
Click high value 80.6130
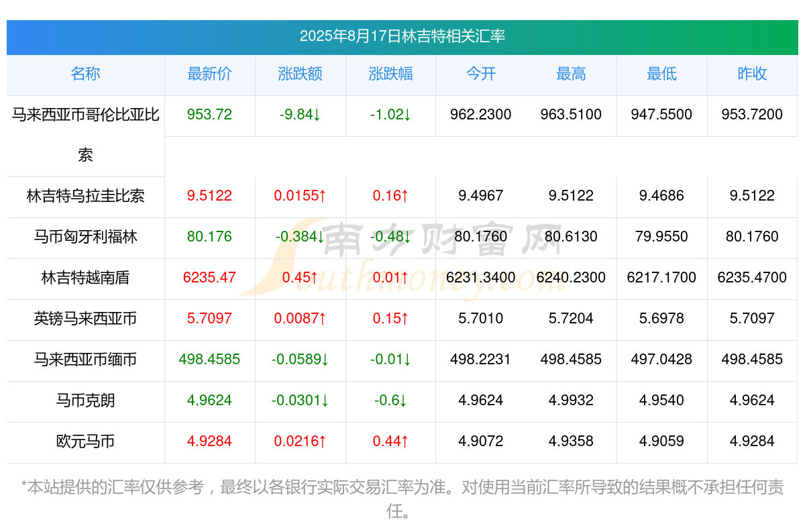pos(571,237)
